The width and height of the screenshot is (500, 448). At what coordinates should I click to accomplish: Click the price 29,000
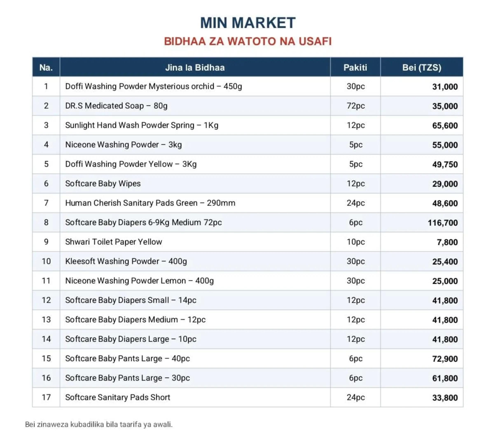[445, 184]
